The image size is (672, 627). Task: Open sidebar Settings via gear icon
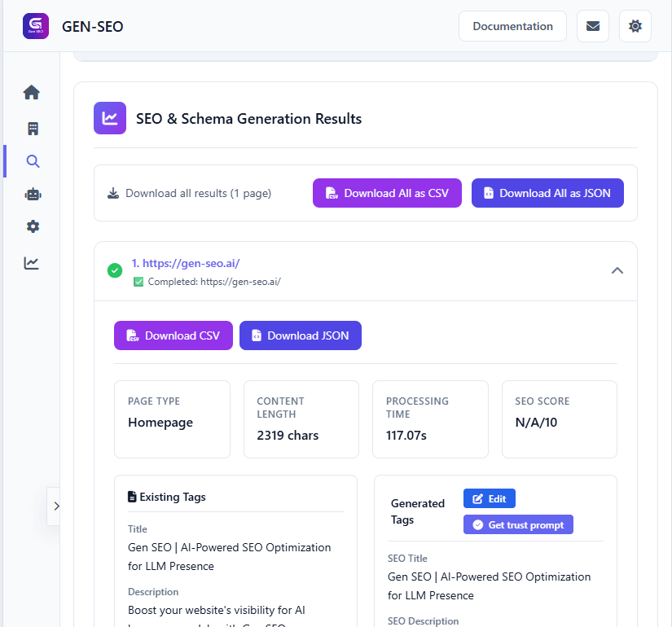pos(31,226)
